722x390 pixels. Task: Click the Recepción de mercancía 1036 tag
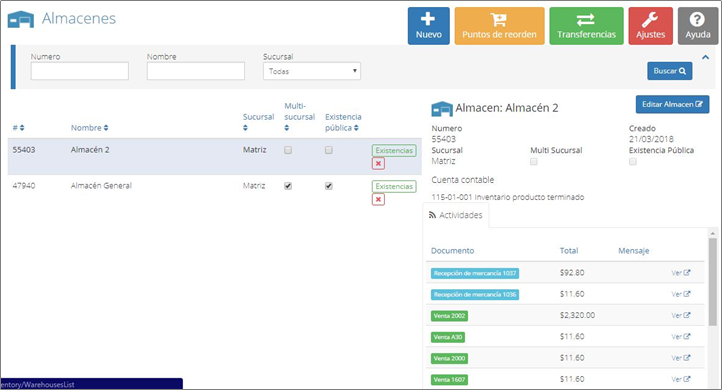click(x=475, y=294)
